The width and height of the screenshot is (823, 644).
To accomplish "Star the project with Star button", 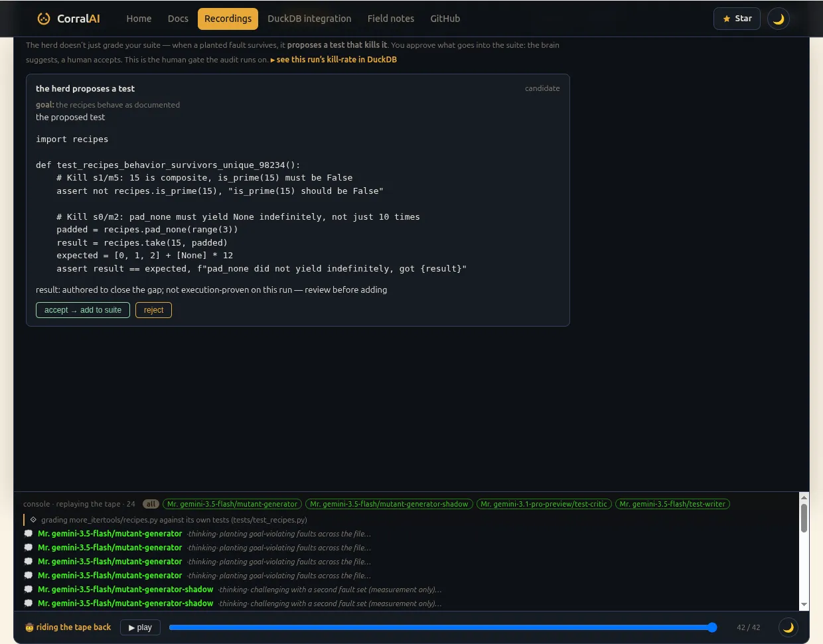I will 737,19.
